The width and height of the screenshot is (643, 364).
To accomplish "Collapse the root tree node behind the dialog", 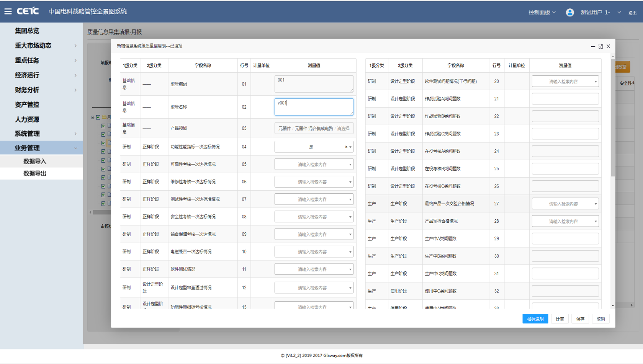I will (92, 117).
